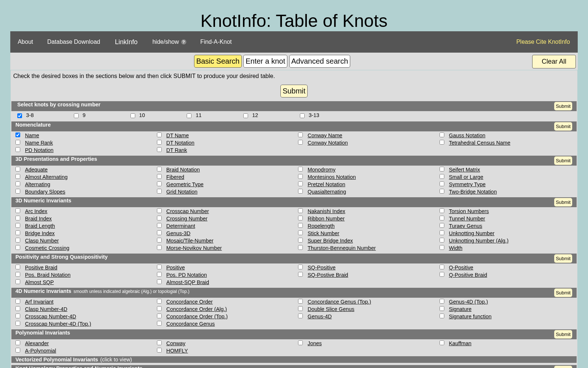Enable the Jones polynomial checkbox
588x368 pixels.
(300, 343)
